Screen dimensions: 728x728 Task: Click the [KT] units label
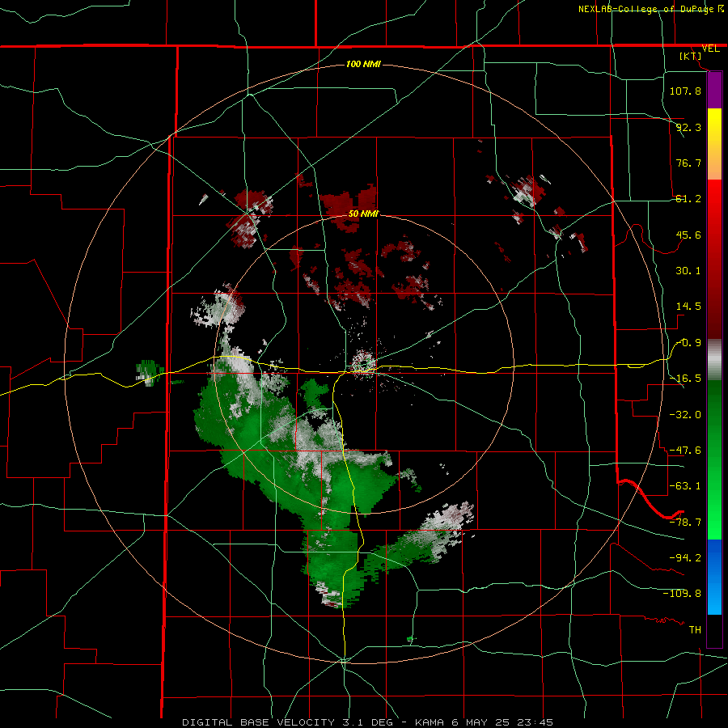(691, 56)
